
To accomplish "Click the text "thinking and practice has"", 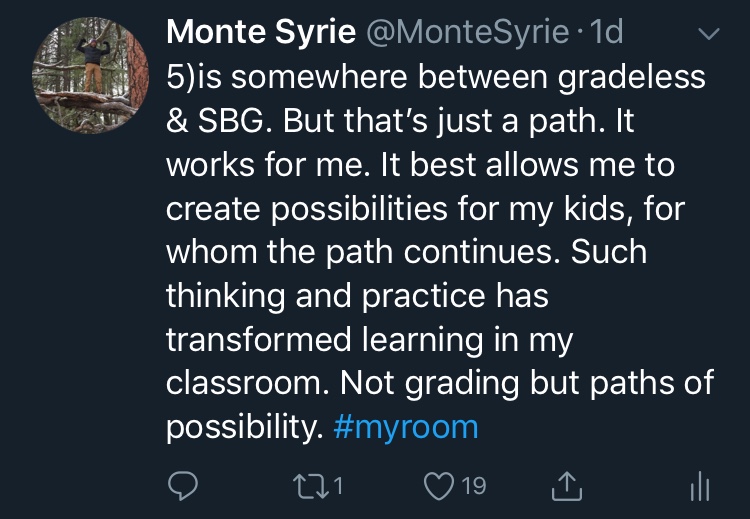I will [357, 296].
